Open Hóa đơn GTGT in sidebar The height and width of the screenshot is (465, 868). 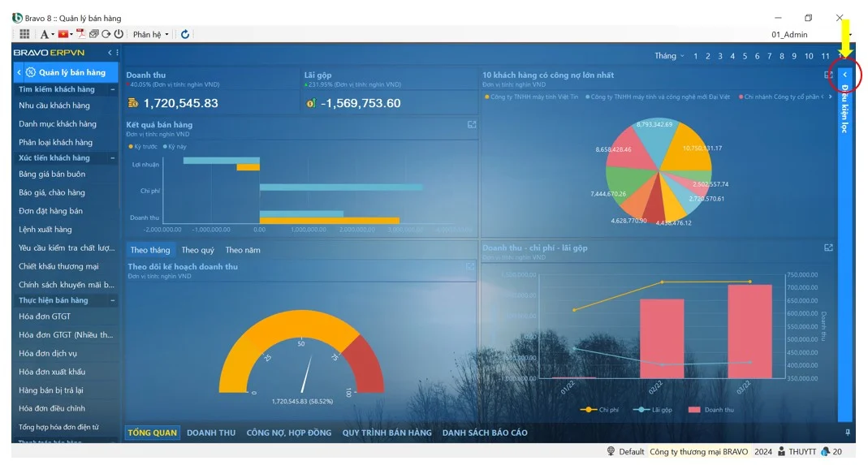pos(45,316)
